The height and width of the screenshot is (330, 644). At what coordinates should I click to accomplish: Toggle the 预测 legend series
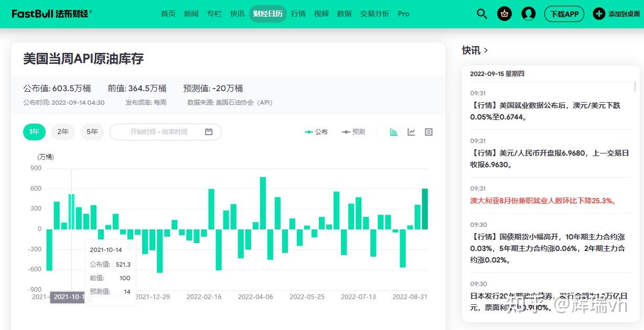353,132
